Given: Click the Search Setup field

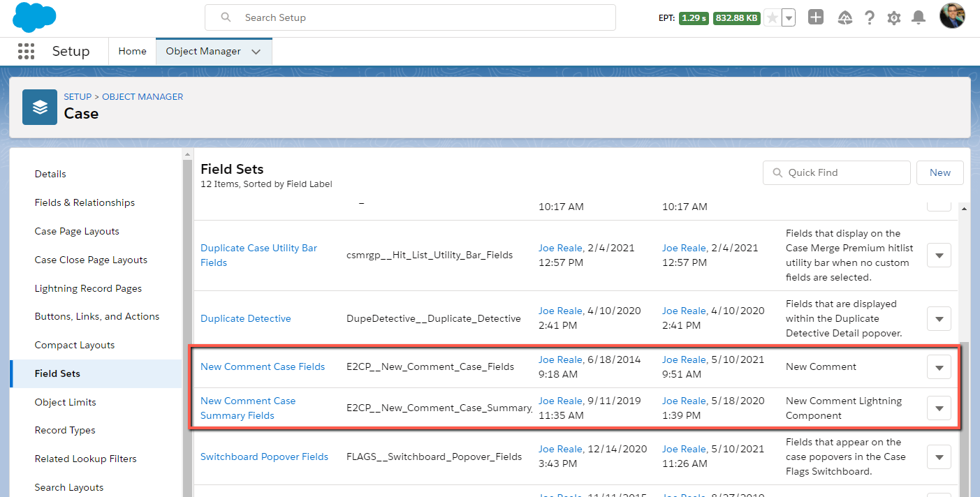Looking at the screenshot, I should point(410,17).
